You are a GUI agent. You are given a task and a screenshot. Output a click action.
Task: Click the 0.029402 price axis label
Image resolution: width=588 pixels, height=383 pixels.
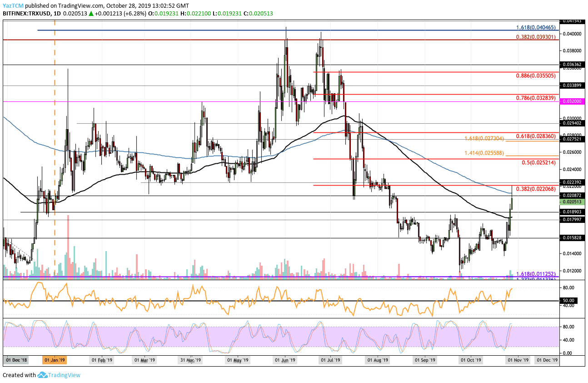click(x=572, y=123)
